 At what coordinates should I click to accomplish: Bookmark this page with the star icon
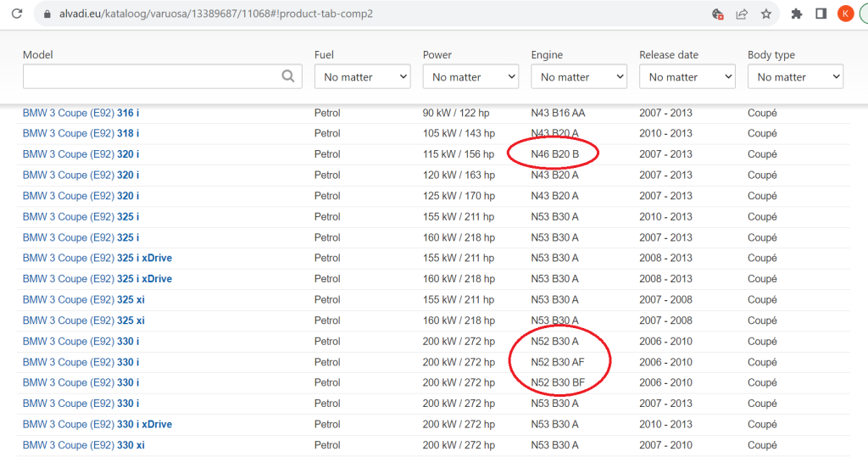[x=766, y=14]
